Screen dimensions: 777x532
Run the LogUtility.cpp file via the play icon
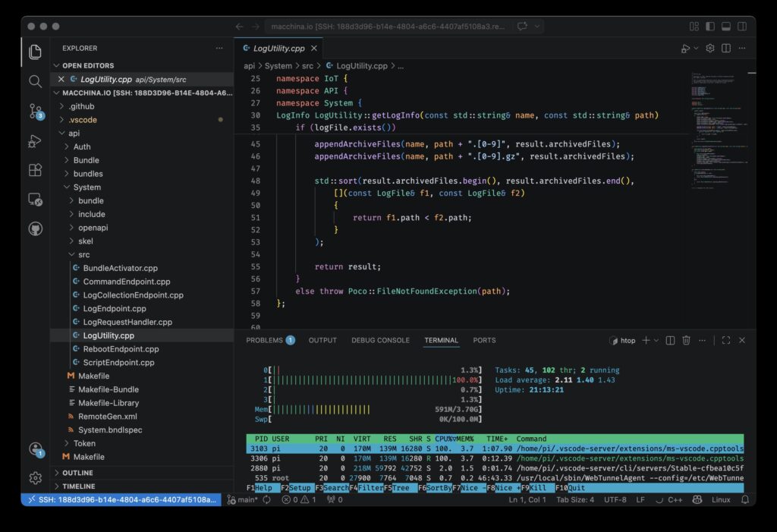685,48
